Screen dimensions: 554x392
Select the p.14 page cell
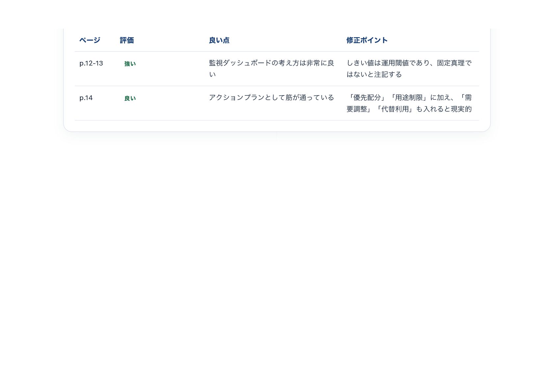tap(86, 98)
